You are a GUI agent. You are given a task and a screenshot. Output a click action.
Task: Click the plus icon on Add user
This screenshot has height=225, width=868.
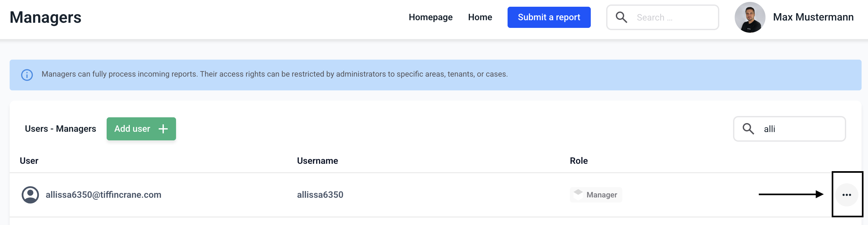tap(163, 129)
